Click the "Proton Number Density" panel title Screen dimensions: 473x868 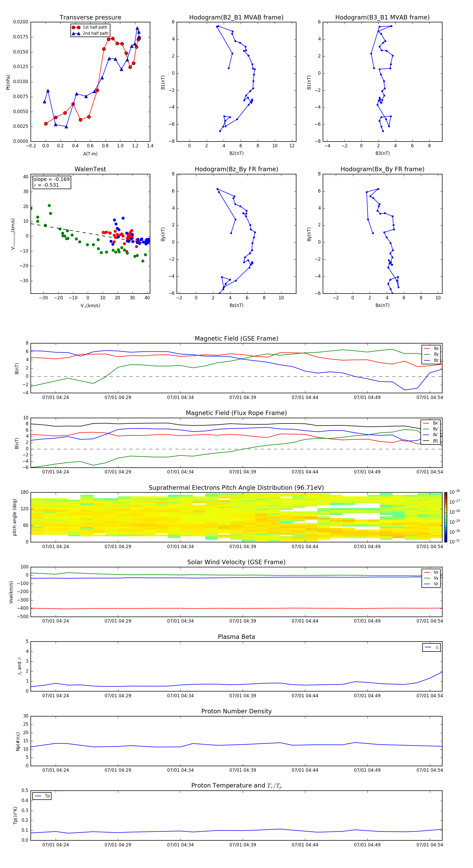[x=236, y=711]
